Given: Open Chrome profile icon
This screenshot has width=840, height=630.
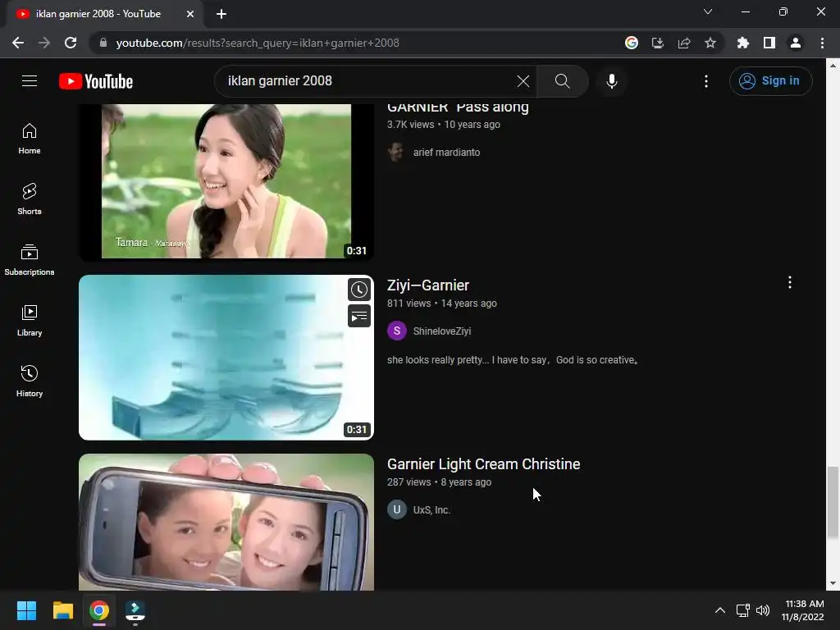Looking at the screenshot, I should (x=796, y=43).
